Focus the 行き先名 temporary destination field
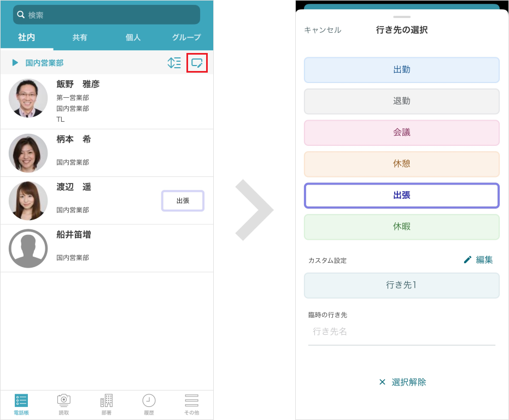509x420 pixels. (402, 332)
